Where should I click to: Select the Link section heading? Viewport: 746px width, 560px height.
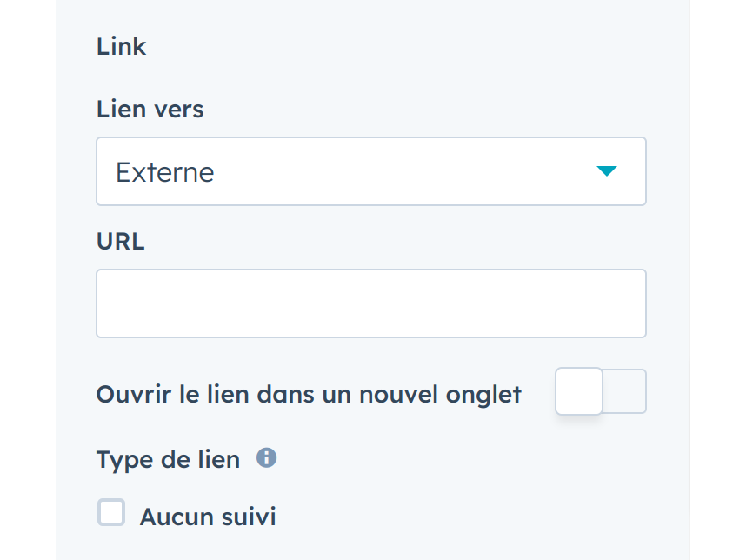pyautogui.click(x=121, y=47)
